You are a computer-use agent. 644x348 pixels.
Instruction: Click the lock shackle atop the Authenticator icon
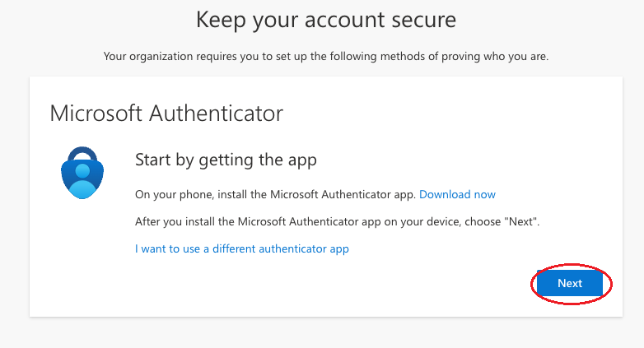82,155
